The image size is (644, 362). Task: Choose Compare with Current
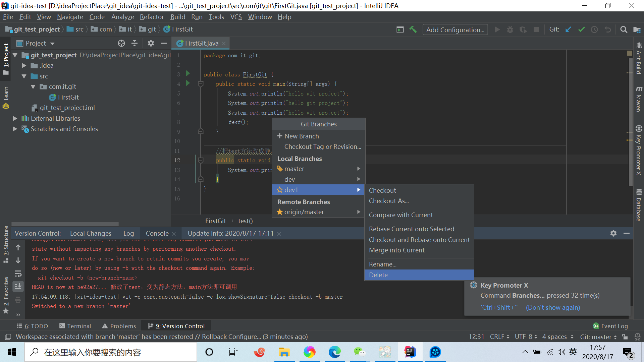pos(419,215)
